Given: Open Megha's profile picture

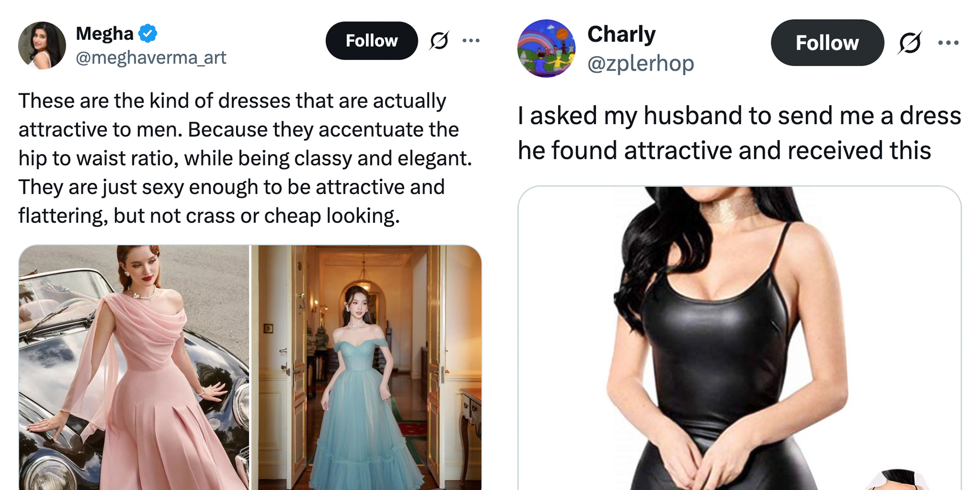Looking at the screenshot, I should 43,45.
